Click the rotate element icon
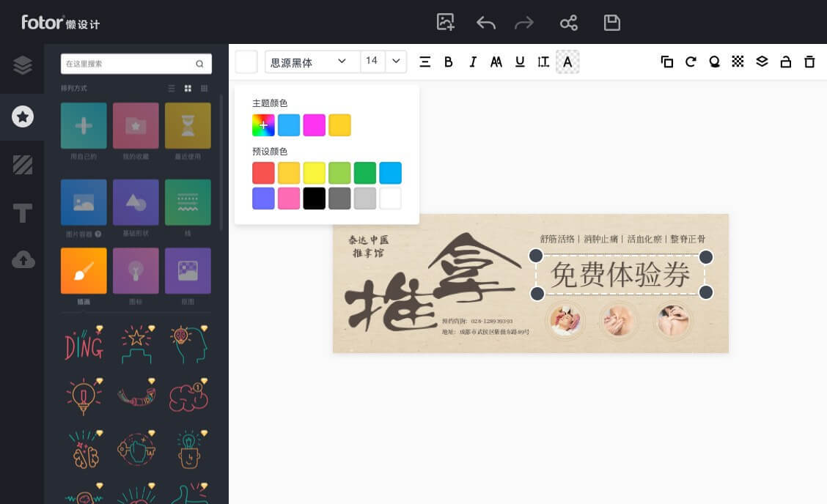827x504 pixels. (691, 62)
